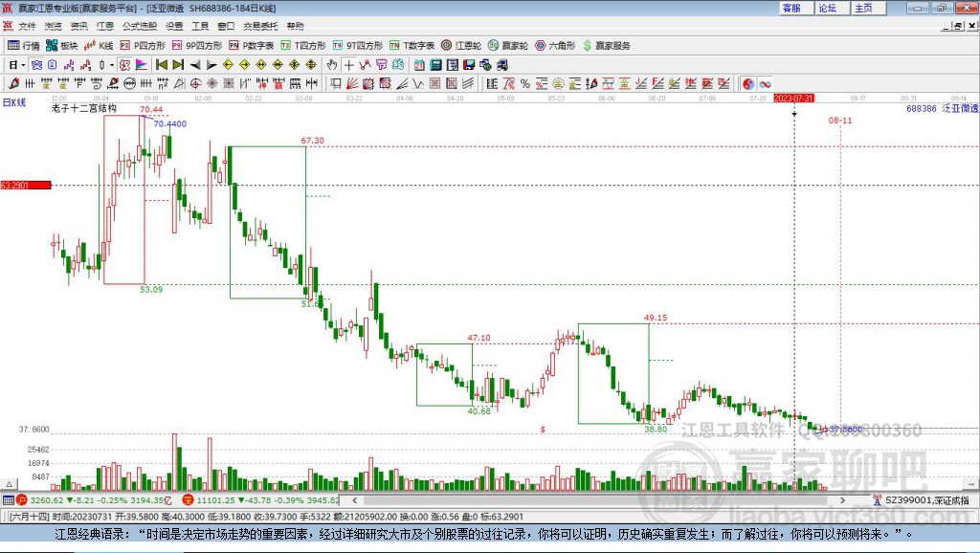Click the calendar date icon
Viewport: 980px width, 553px height.
point(419,65)
